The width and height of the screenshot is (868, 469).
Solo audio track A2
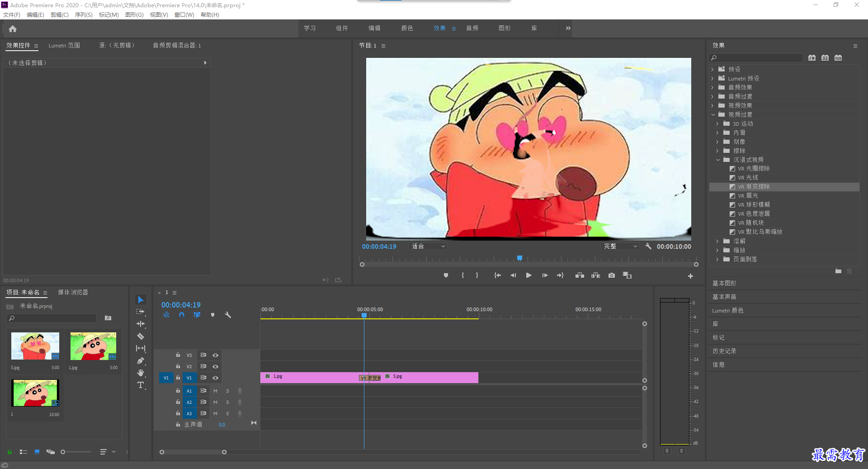227,402
